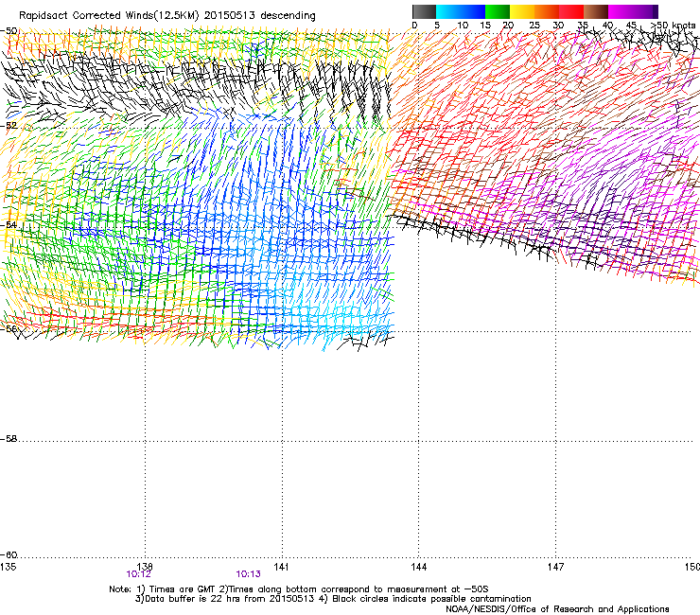700x615 pixels.
Task: Click the magenta 40-45 knots legend segment
Action: click(621, 11)
